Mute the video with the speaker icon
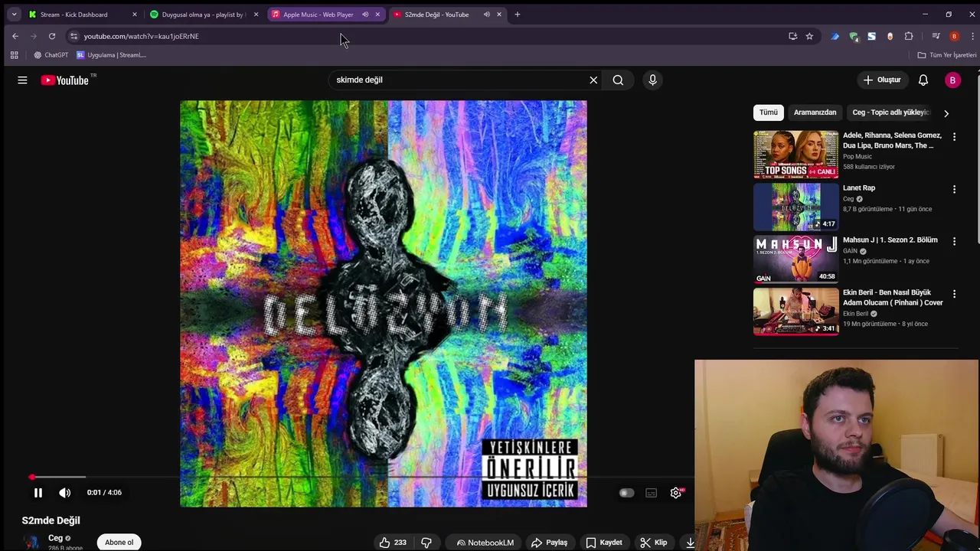Viewport: 980px width, 551px height. pyautogui.click(x=65, y=493)
